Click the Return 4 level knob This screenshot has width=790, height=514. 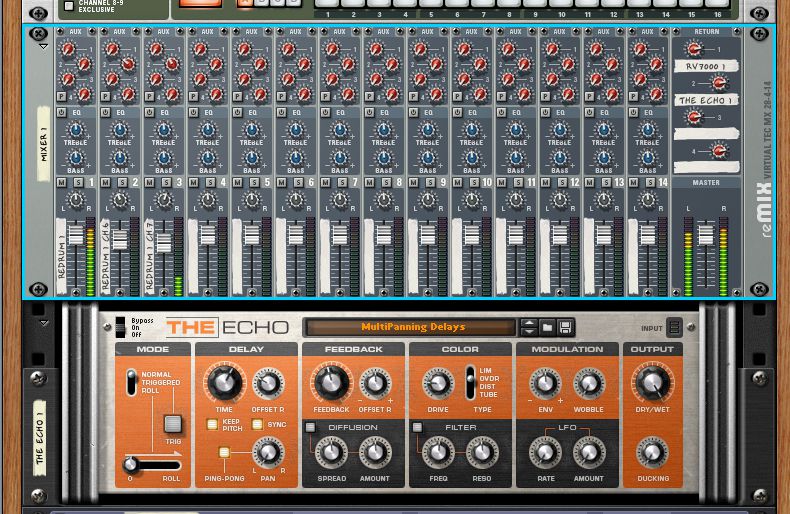pos(719,150)
